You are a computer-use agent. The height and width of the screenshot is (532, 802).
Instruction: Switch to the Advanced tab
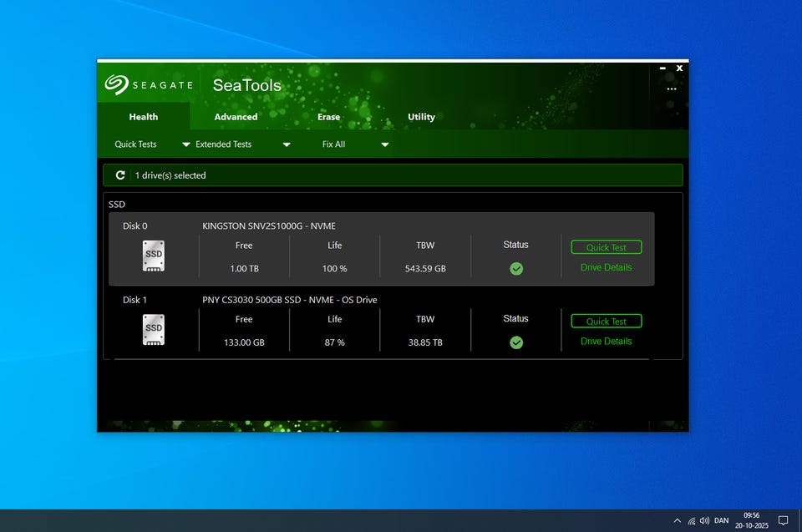click(236, 117)
